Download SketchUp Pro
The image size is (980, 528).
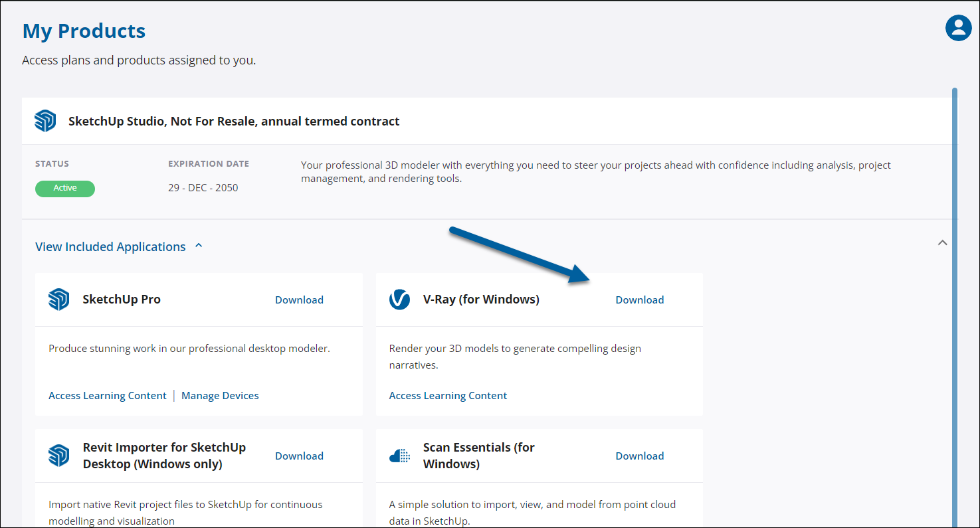coord(299,300)
